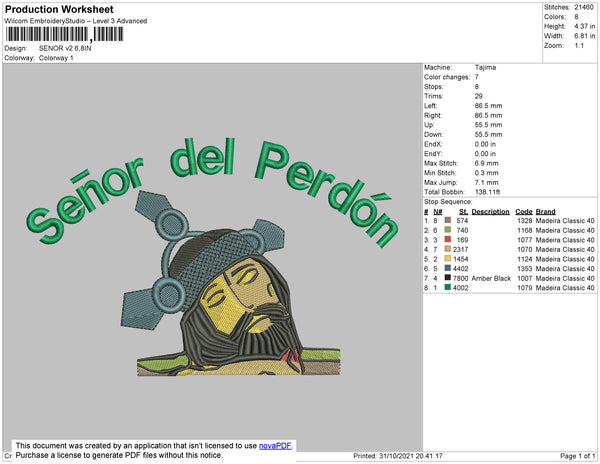This screenshot has width=600, height=464.
Task: Click the Min Stitch value '0.3 mm'
Action: click(x=486, y=173)
